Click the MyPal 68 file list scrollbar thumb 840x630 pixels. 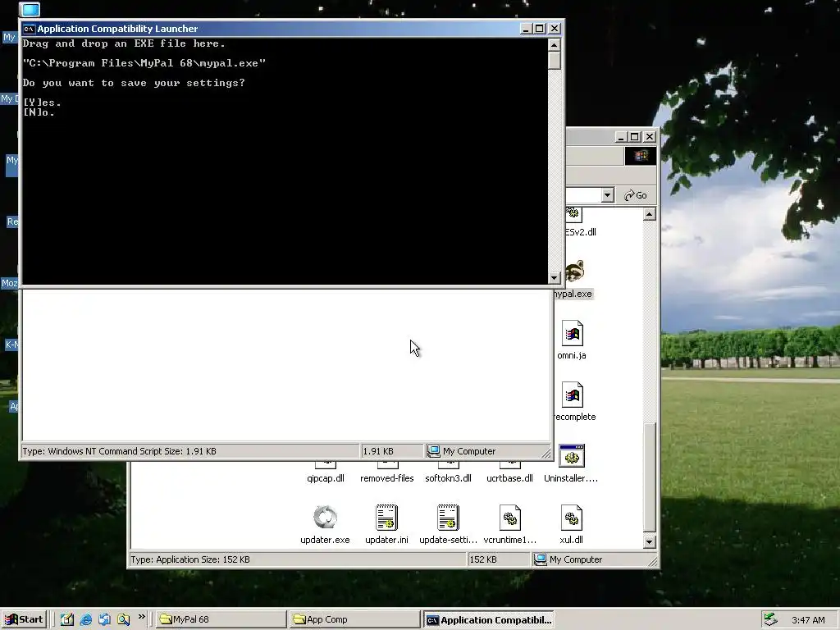650,478
